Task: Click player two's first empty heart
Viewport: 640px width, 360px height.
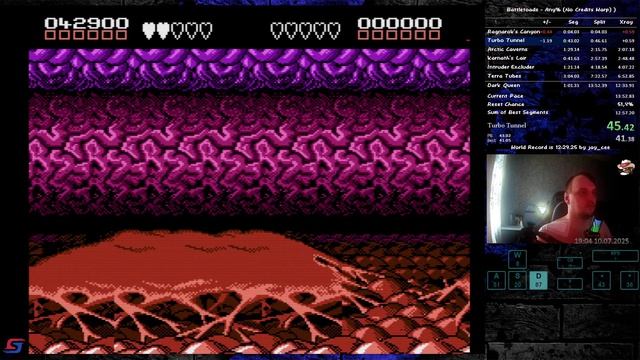Action: coord(277,31)
